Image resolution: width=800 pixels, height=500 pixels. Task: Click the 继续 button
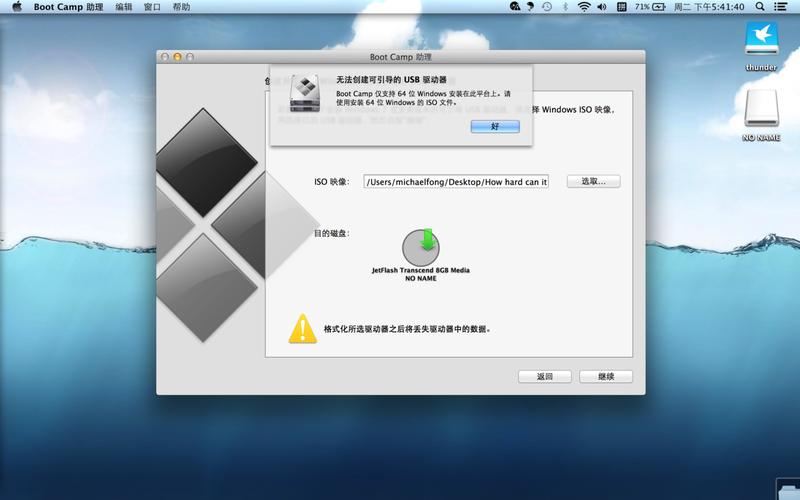coord(606,377)
